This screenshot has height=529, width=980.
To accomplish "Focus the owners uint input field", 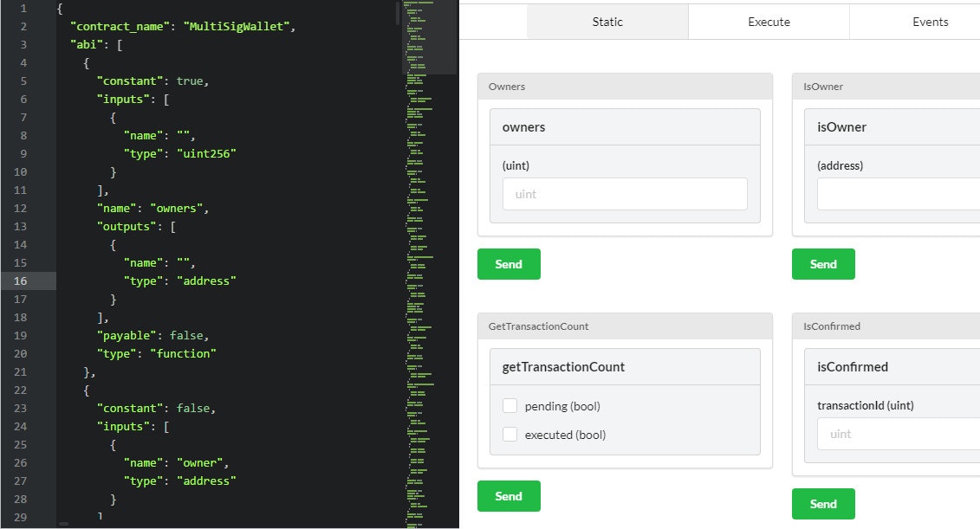I will (x=625, y=194).
